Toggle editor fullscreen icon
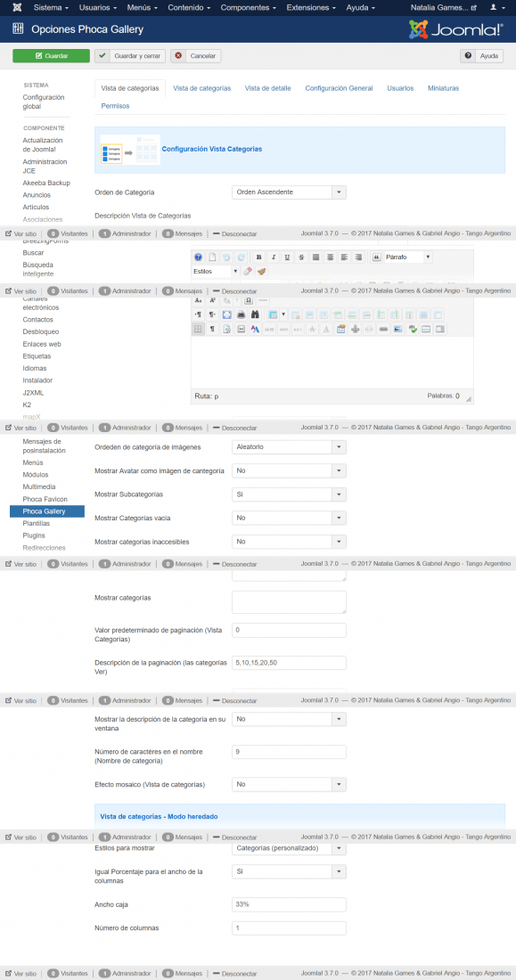516x980 pixels. point(226,314)
